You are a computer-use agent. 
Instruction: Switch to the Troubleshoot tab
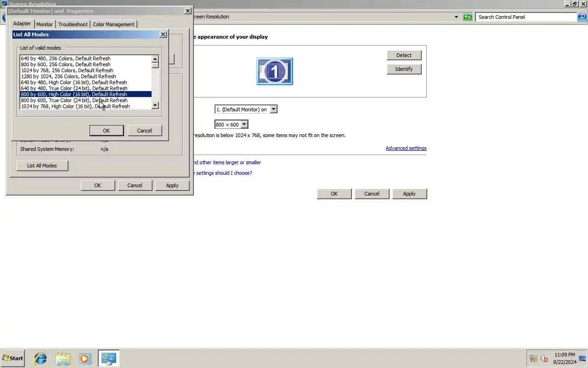tap(73, 24)
